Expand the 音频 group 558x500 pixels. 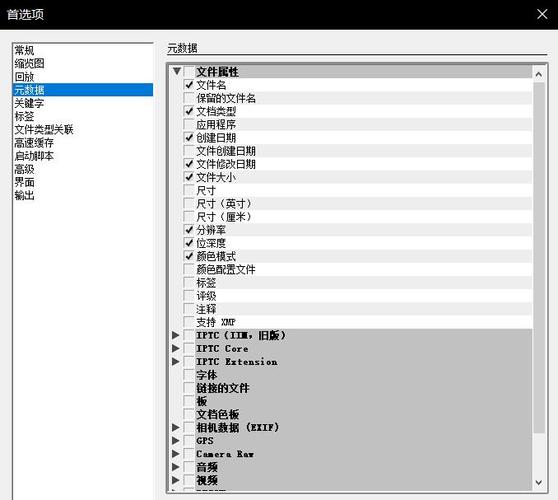point(175,467)
